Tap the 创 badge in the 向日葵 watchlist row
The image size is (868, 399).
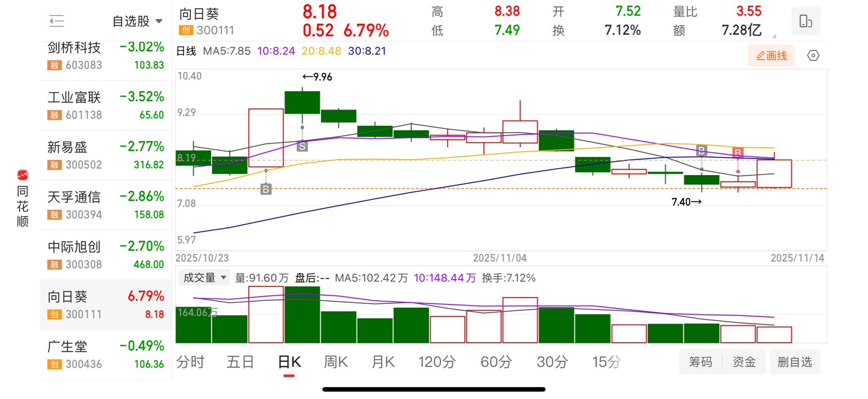coord(55,315)
